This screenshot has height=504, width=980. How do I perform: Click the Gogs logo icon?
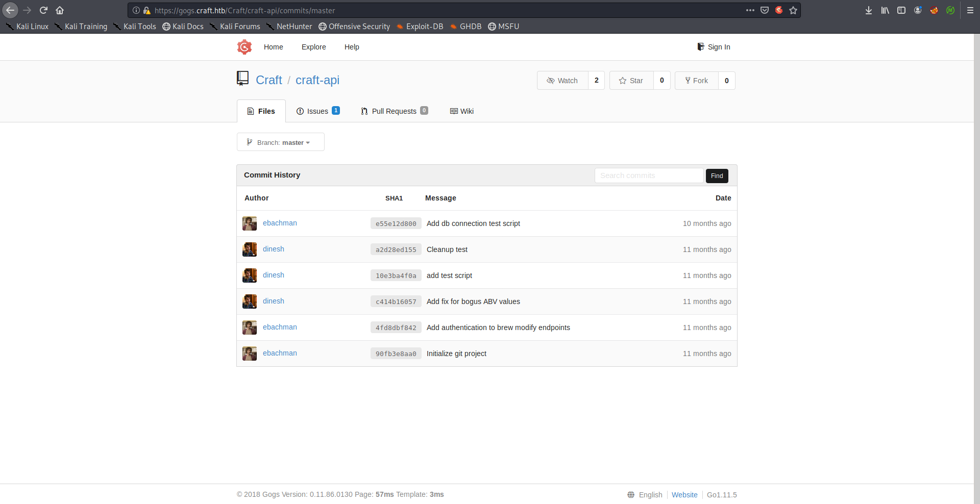[244, 47]
